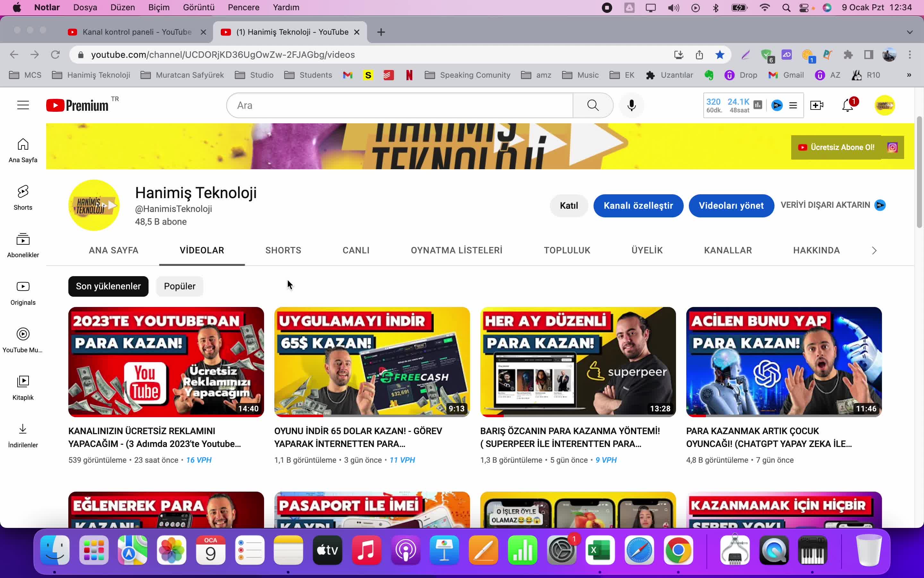
Task: Switch to TOPLULUK channel tab
Action: 567,250
